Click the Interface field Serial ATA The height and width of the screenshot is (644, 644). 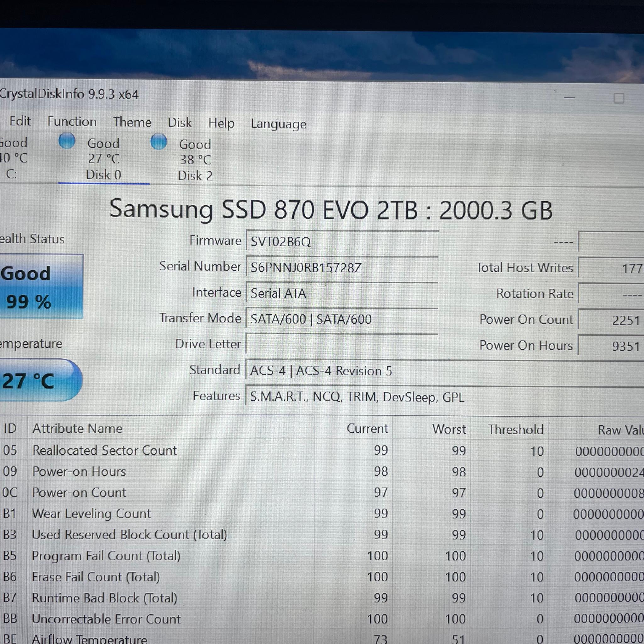342,293
